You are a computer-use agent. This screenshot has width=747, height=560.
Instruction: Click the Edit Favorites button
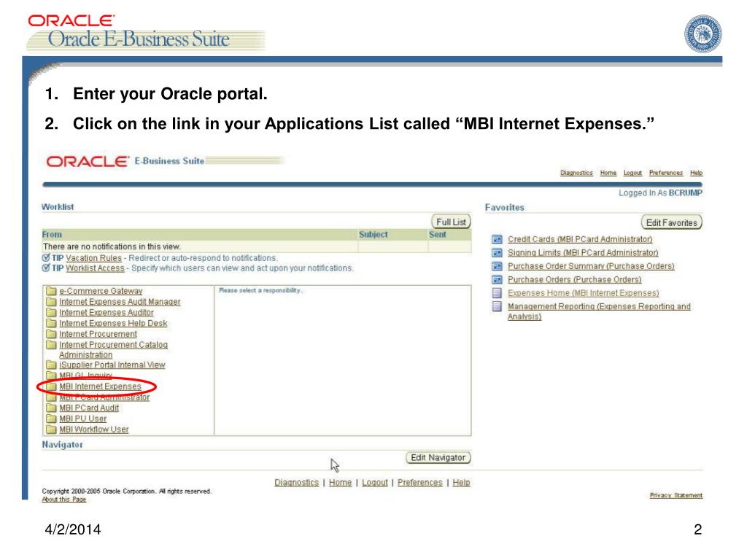[671, 222]
